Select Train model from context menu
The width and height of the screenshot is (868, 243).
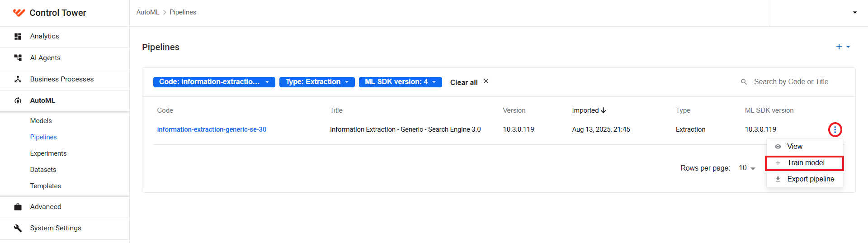804,163
